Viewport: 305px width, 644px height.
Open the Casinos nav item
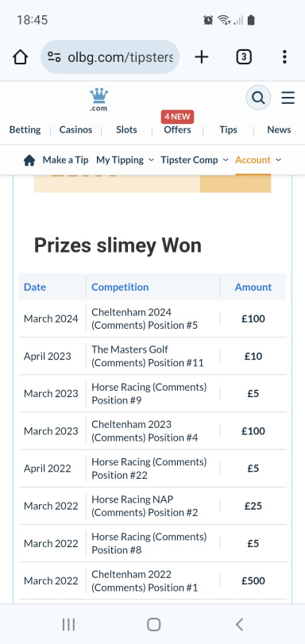coord(75,129)
